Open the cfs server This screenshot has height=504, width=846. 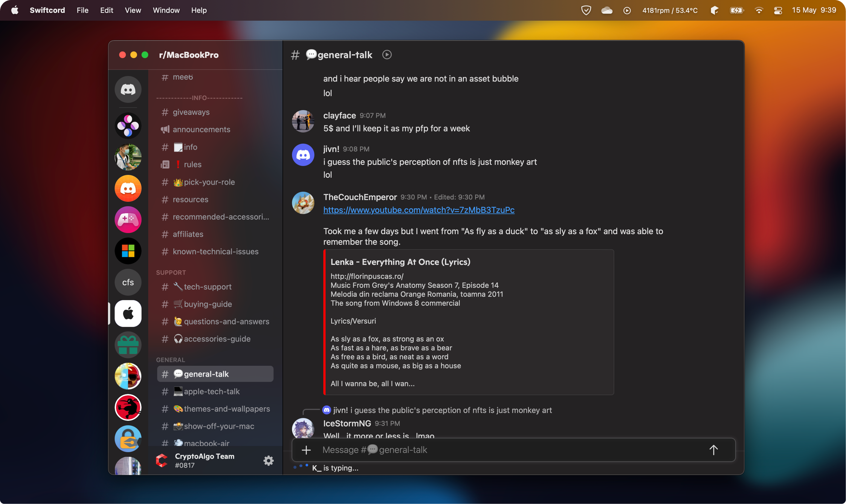[128, 282]
